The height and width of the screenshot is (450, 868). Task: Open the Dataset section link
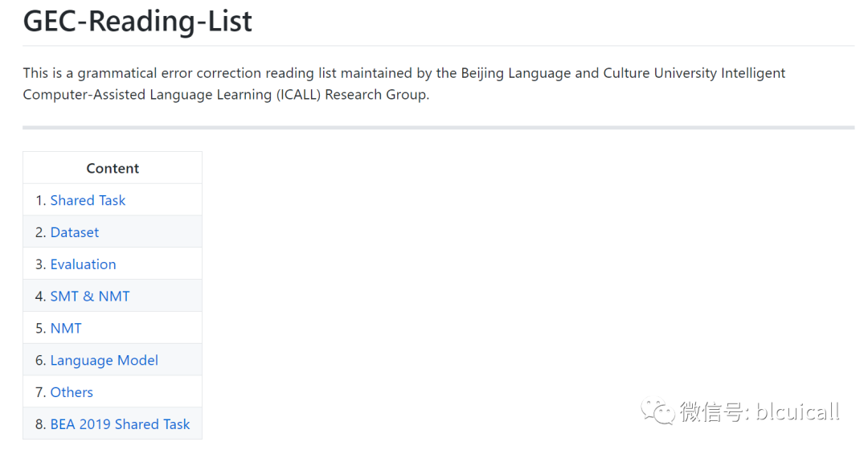[x=75, y=232]
